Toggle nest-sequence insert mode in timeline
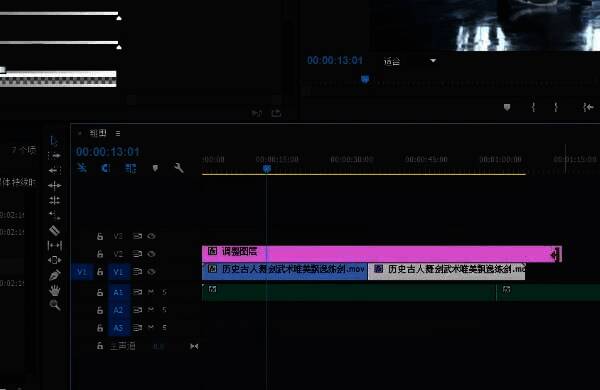The width and height of the screenshot is (600, 390). pos(82,168)
